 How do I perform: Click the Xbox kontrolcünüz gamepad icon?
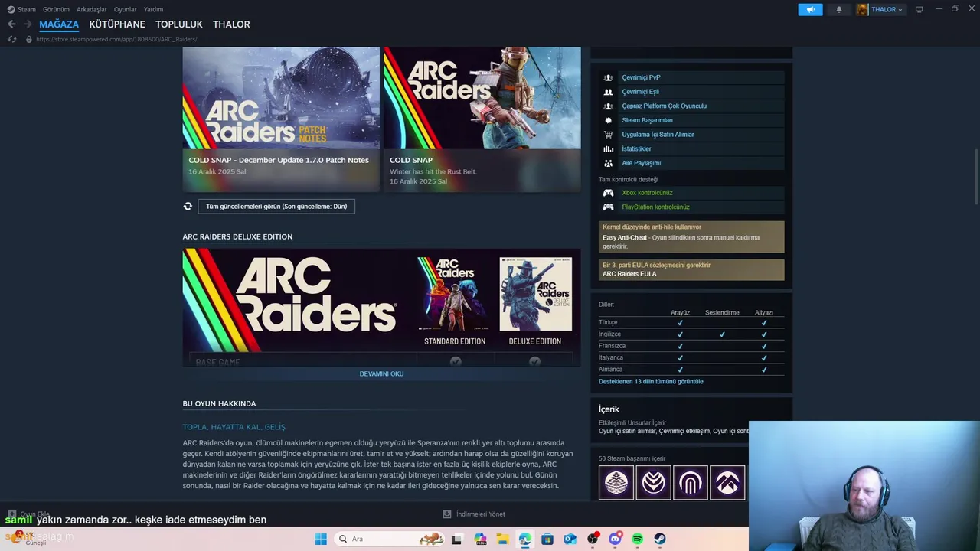click(608, 193)
